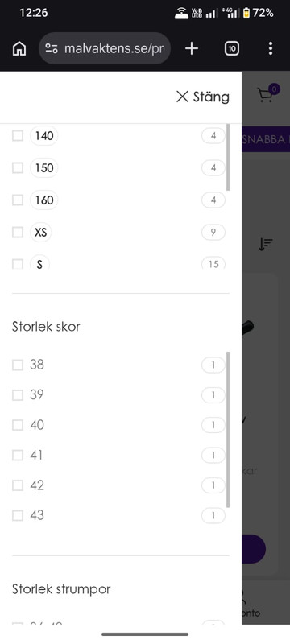Check the shoe size 38 checkbox

18,365
